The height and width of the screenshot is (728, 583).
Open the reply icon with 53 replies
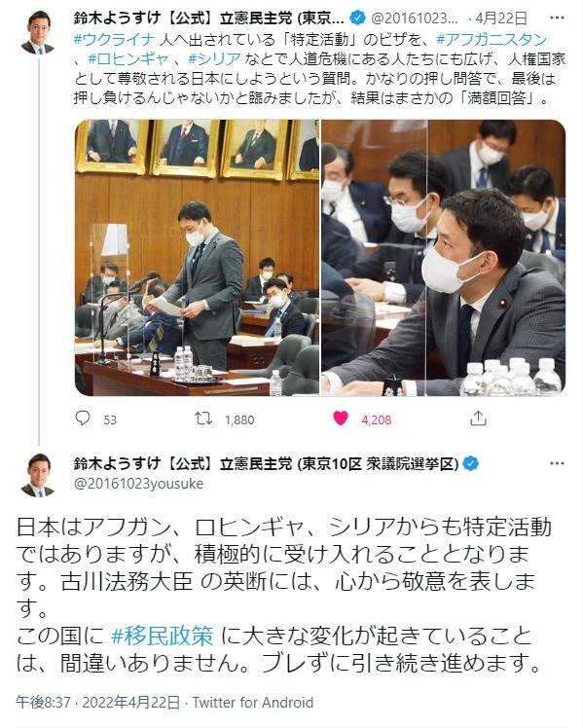(x=83, y=419)
